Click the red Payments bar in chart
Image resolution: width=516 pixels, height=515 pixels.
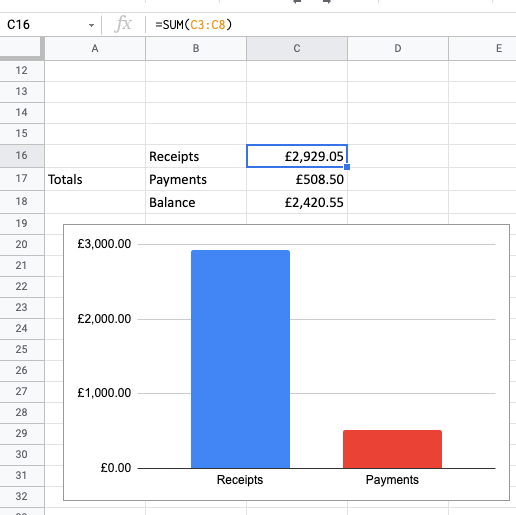coord(392,449)
